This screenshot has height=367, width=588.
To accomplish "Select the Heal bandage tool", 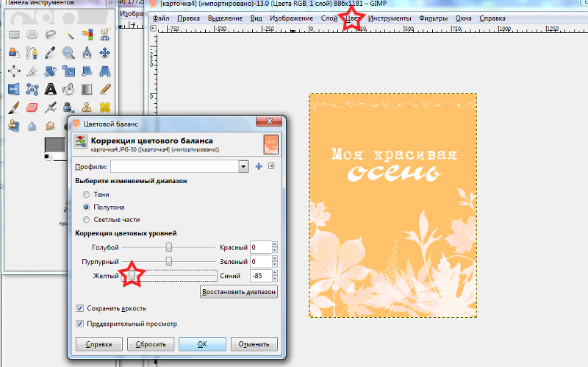I will (104, 107).
